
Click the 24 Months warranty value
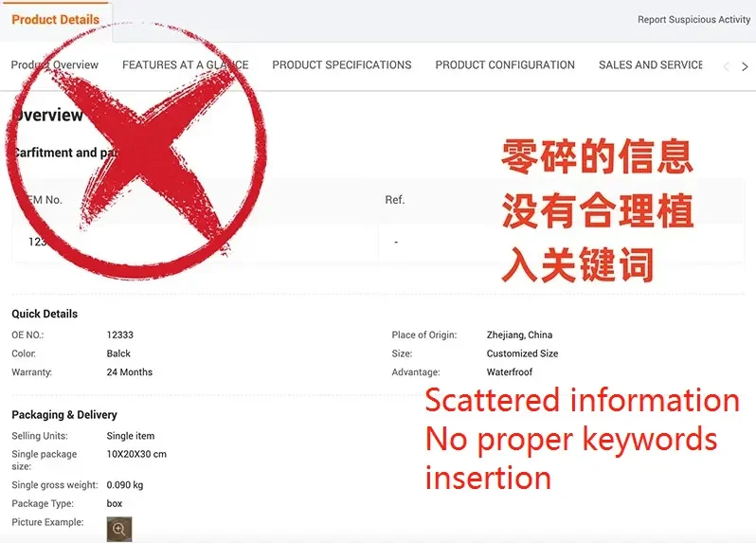pyautogui.click(x=129, y=372)
